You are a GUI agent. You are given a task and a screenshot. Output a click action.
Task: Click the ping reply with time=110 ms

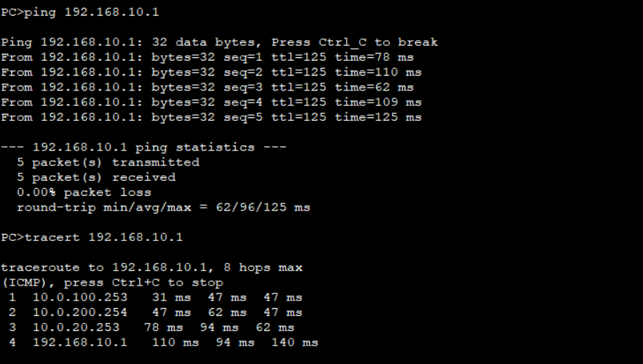(212, 73)
